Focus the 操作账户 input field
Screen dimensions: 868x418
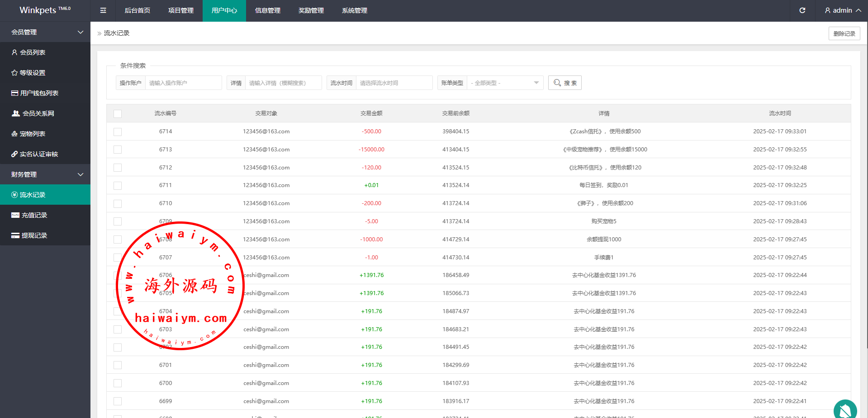[183, 83]
